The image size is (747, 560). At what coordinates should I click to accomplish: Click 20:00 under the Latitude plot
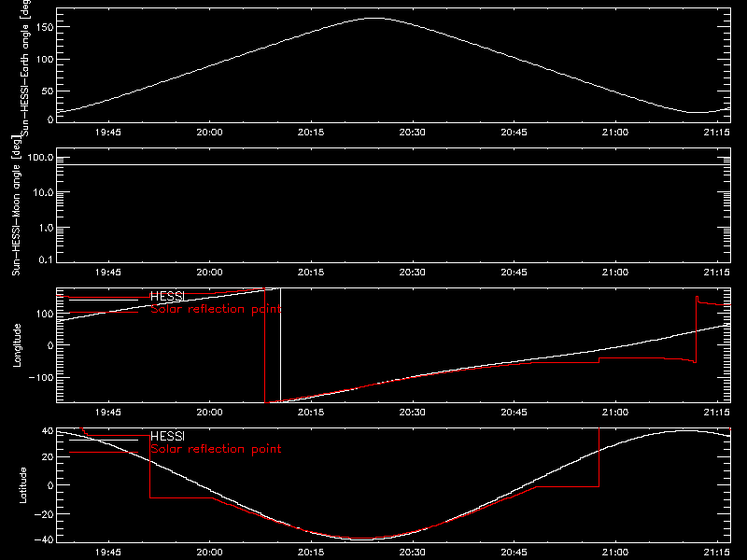pos(209,553)
